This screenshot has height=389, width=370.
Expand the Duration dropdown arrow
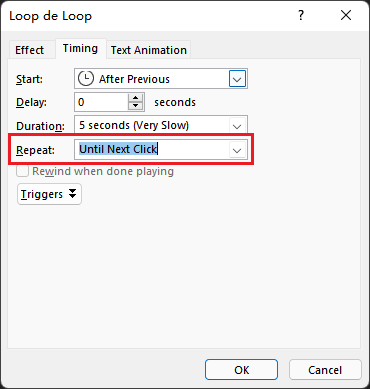[x=237, y=126]
